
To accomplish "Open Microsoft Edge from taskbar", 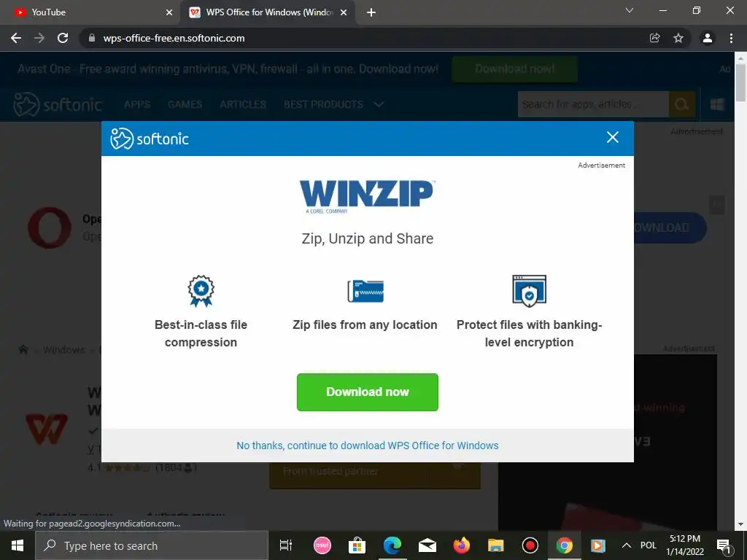I will coord(392,545).
